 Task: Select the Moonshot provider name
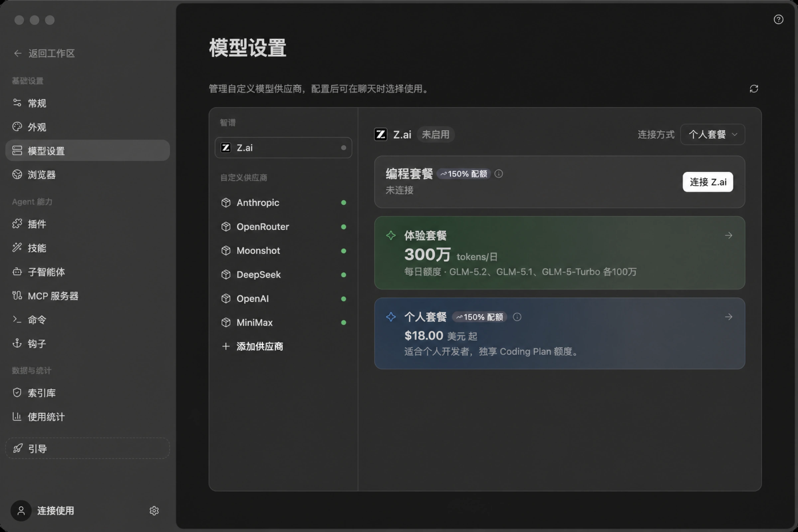[x=258, y=251]
